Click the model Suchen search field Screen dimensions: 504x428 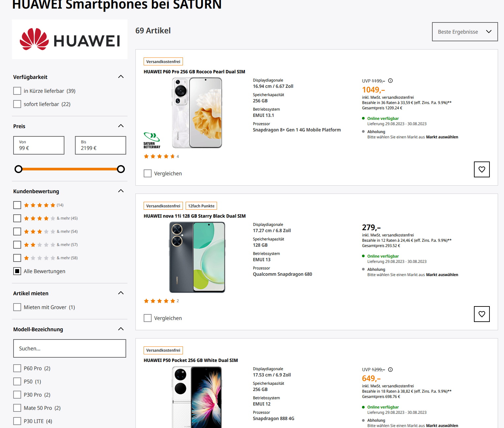[70, 348]
